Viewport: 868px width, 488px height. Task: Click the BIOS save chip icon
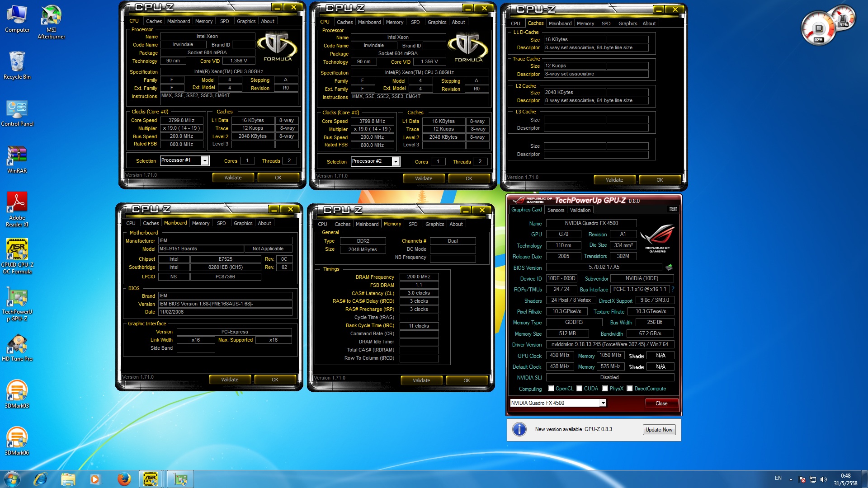coord(669,267)
